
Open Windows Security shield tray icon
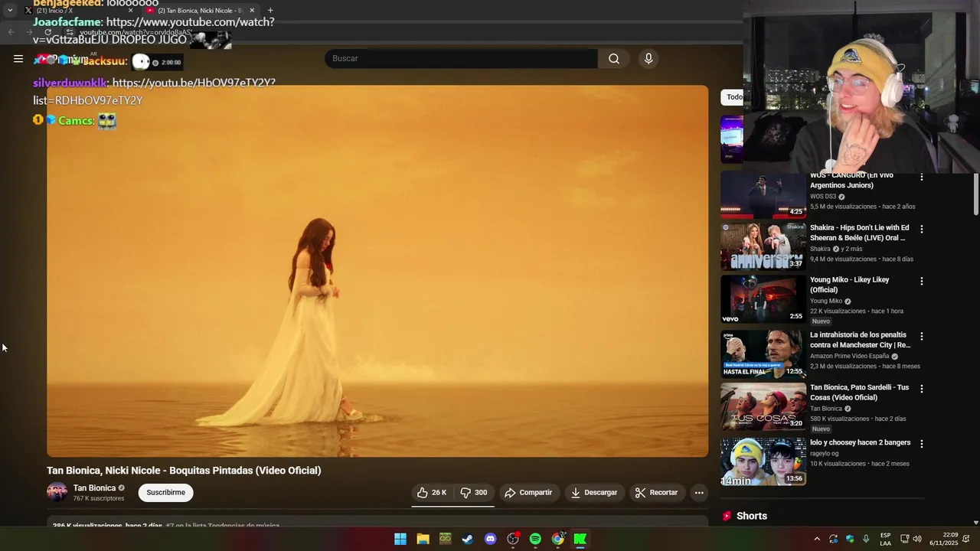click(850, 540)
